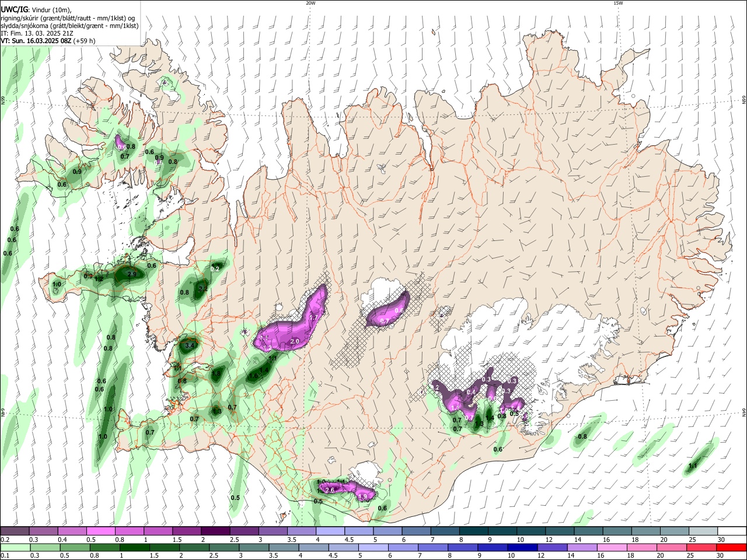
Task: Click the upper legend swatch starting at 0.5
Action: pyautogui.click(x=100, y=531)
